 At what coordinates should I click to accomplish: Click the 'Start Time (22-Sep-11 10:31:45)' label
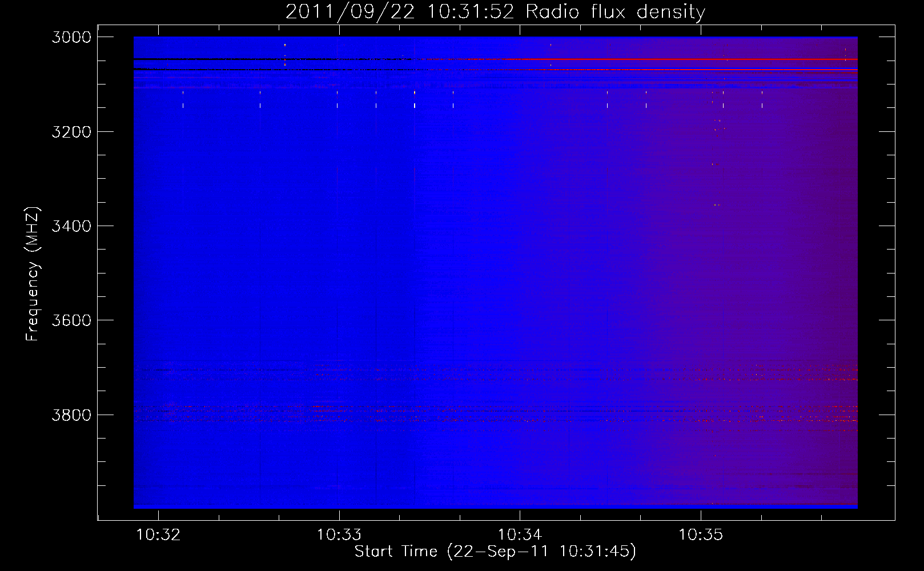click(495, 552)
